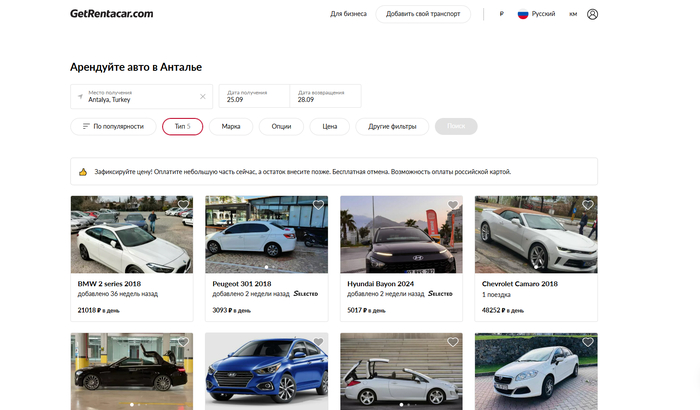The height and width of the screenshot is (410, 700).
Task: Clear the Antalya, Turkey location field
Action: click(x=203, y=97)
